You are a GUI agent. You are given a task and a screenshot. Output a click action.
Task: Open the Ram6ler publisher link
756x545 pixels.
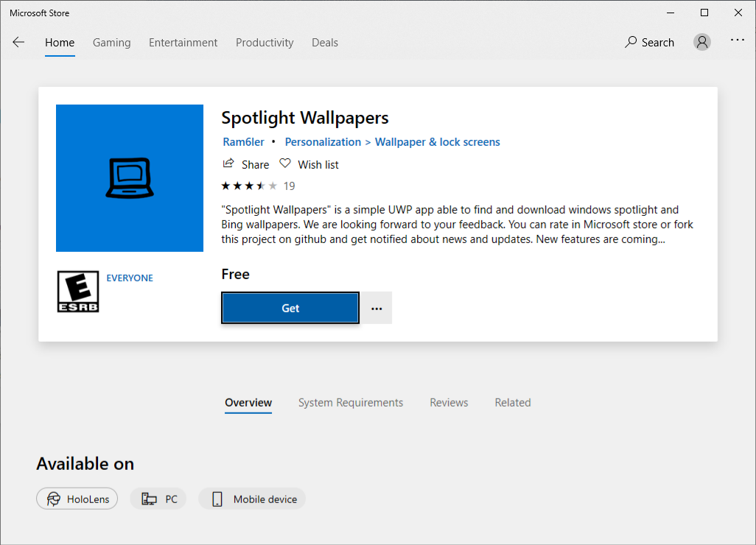243,142
